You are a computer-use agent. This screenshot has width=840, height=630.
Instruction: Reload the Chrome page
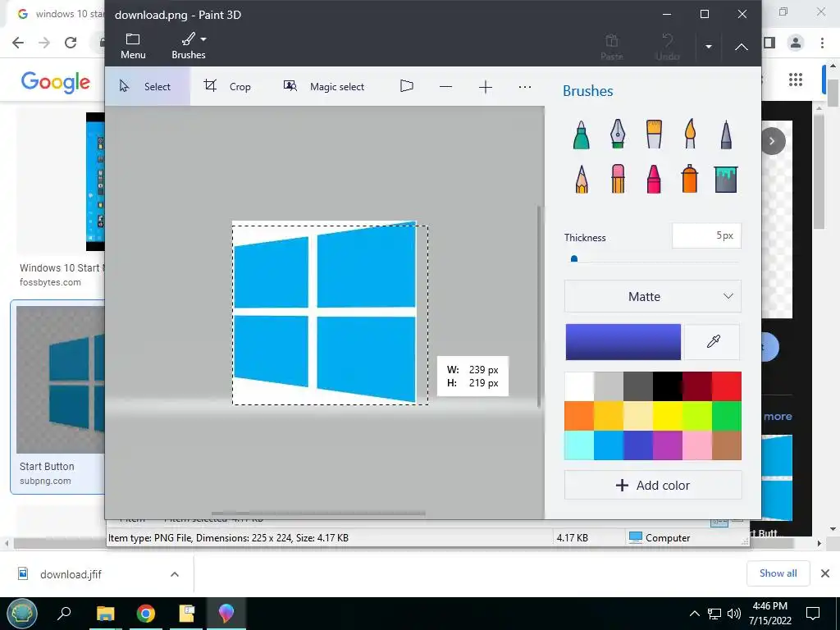click(x=71, y=43)
